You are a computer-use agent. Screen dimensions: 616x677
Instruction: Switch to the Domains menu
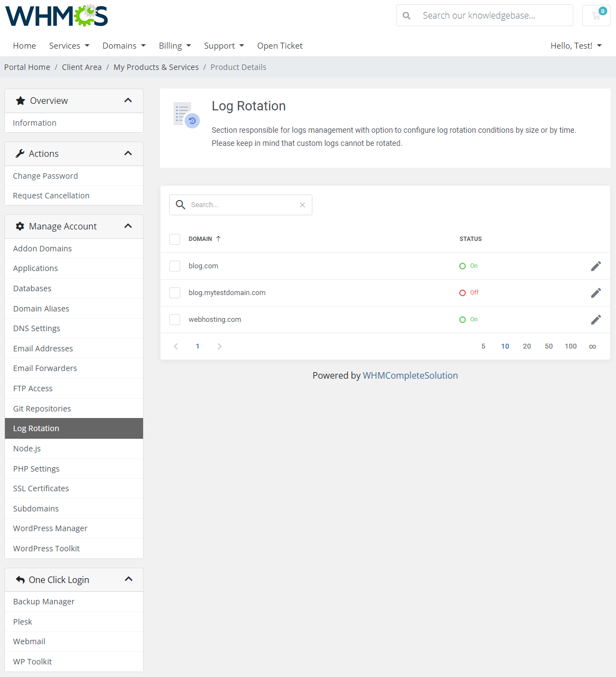(x=123, y=45)
